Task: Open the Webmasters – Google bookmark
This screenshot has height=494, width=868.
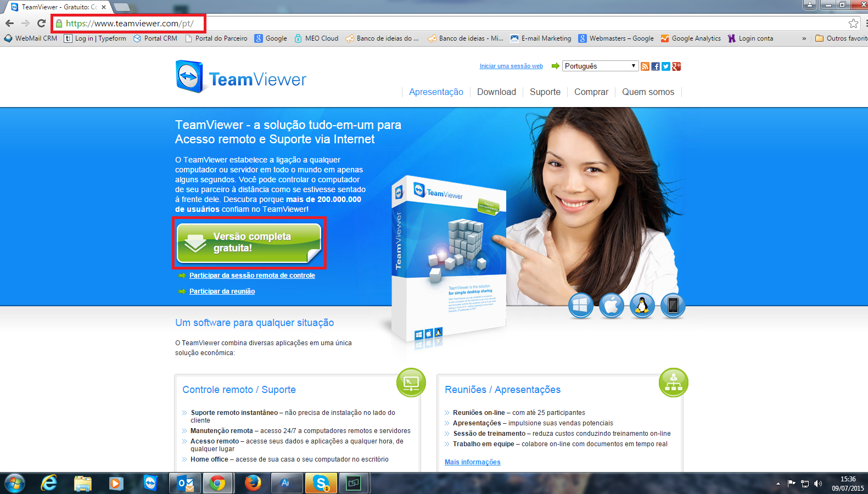Action: click(x=616, y=38)
